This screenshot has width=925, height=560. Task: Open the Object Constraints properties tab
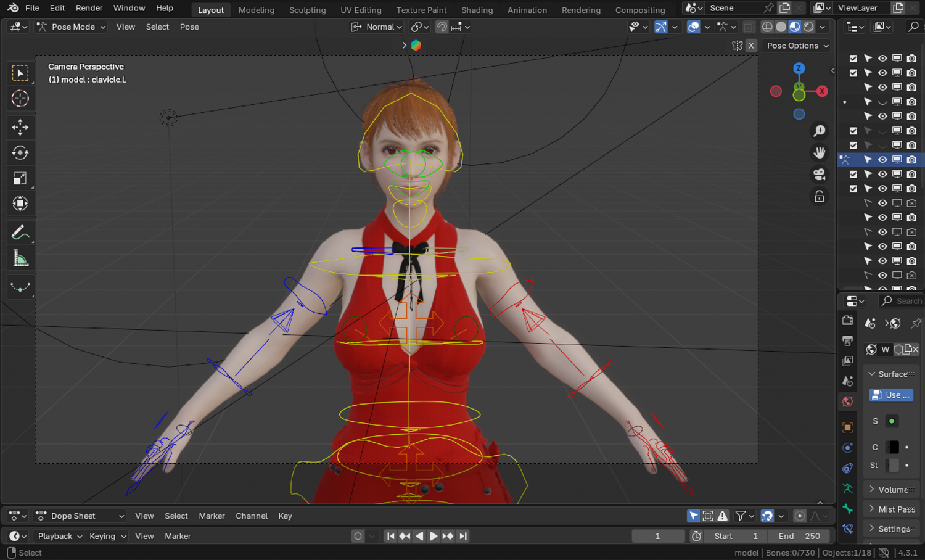click(848, 468)
